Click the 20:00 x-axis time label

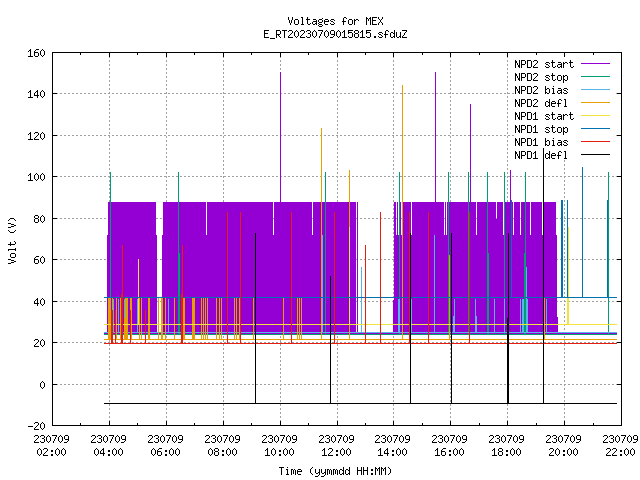pyautogui.click(x=563, y=452)
